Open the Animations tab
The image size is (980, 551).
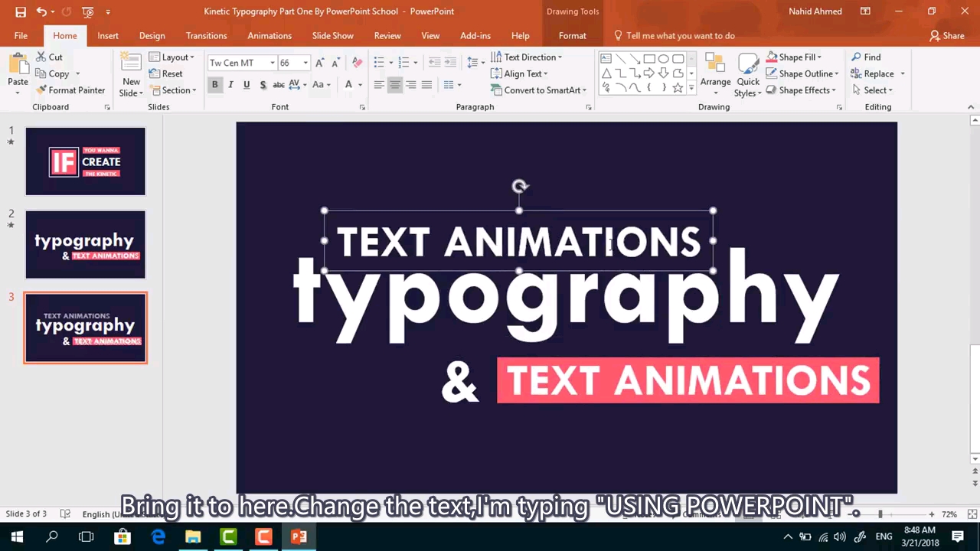(269, 36)
